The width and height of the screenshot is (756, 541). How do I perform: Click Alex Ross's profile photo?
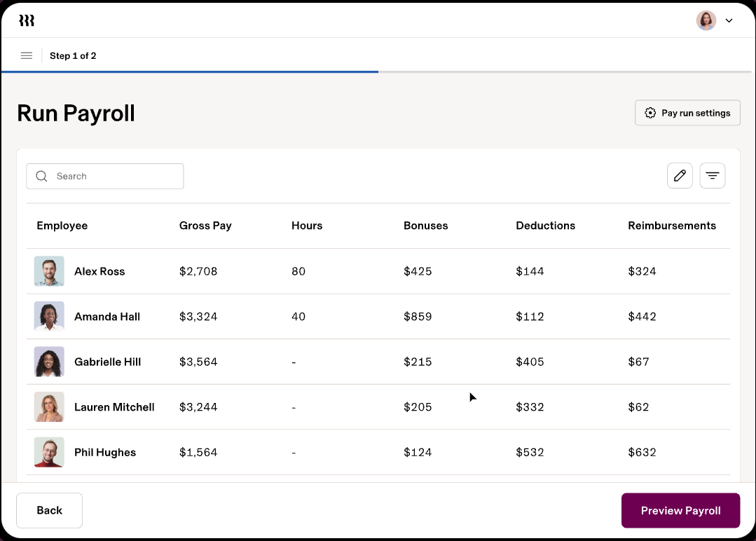click(x=48, y=270)
